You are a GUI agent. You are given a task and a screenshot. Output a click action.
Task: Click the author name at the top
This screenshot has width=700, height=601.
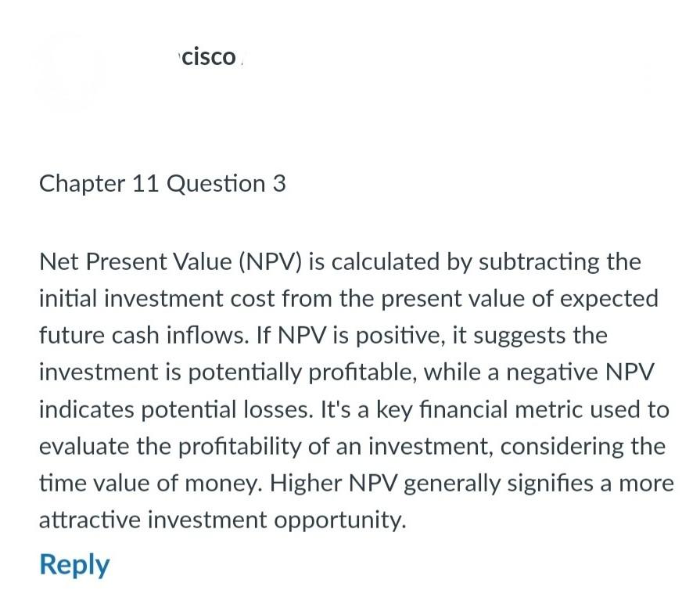coord(207,56)
